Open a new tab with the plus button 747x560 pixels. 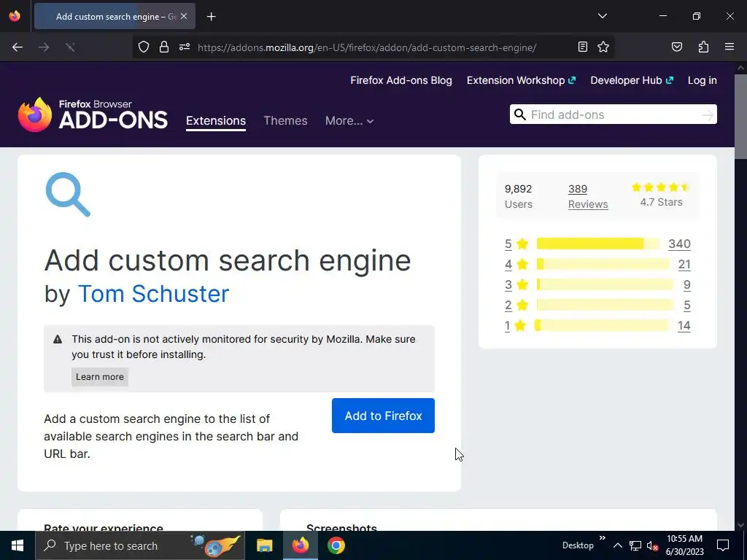point(211,17)
